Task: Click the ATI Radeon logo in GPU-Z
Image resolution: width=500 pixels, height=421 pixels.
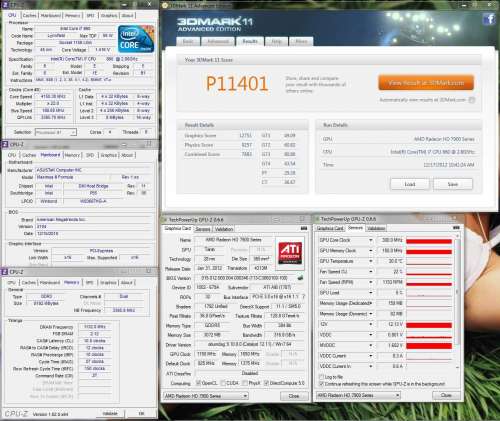Action: [290, 253]
